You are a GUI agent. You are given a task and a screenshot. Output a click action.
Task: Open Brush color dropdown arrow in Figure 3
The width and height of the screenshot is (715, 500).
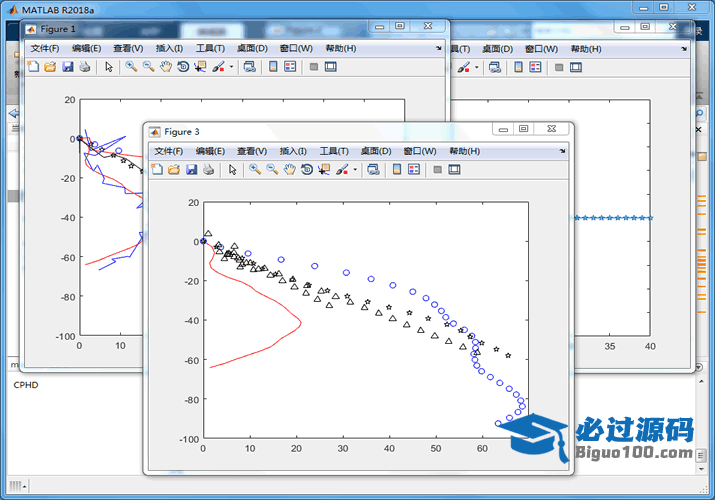tap(355, 170)
